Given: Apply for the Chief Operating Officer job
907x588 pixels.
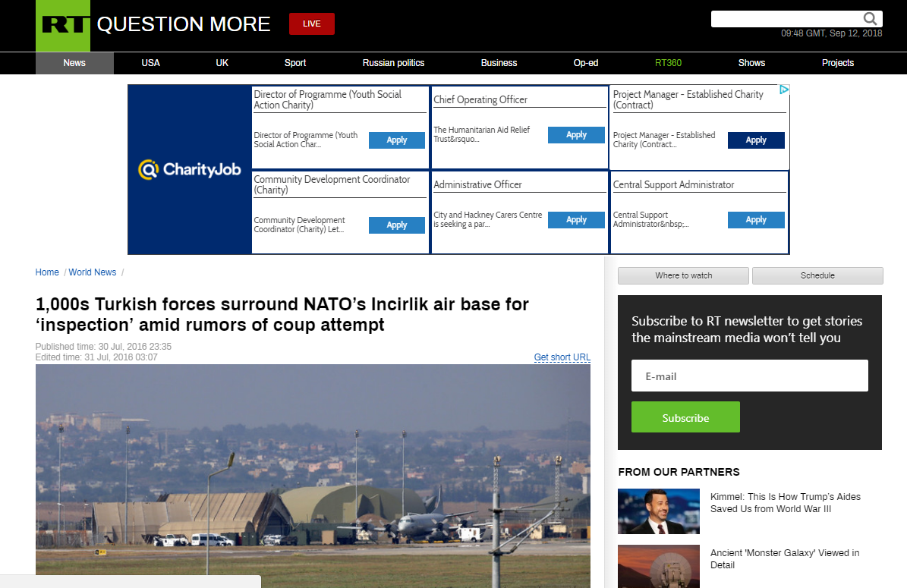Looking at the screenshot, I should tap(576, 135).
